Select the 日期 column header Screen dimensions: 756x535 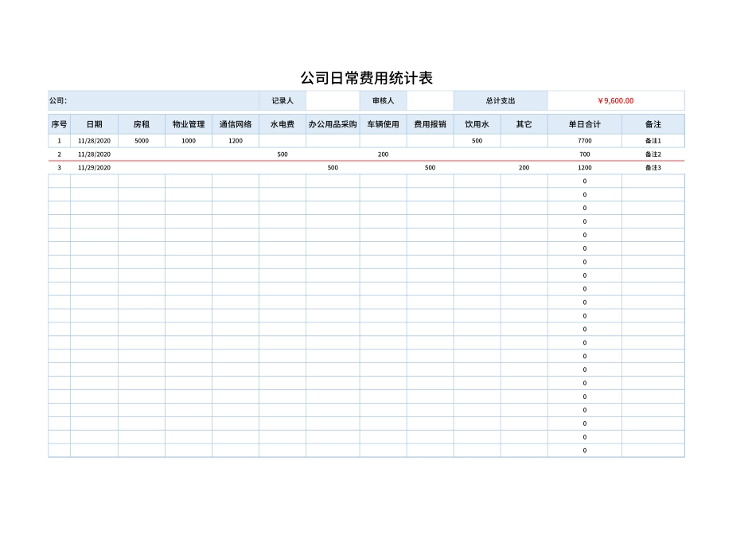(94, 123)
